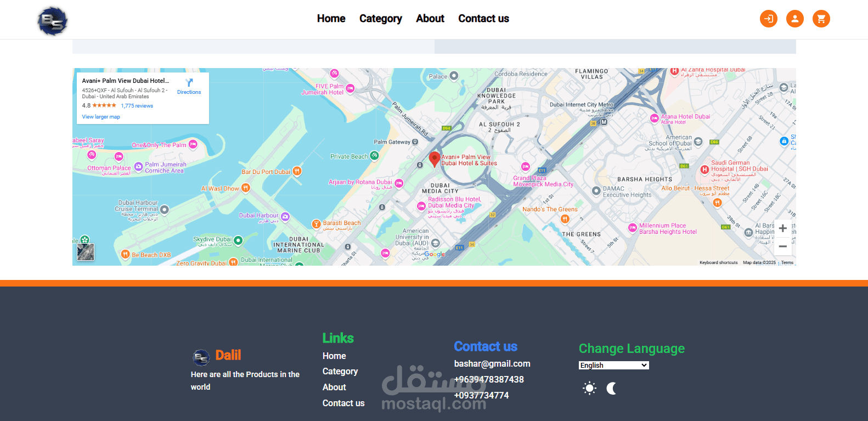Open About in top navigation
Image resolution: width=868 pixels, height=421 pixels.
pyautogui.click(x=430, y=19)
